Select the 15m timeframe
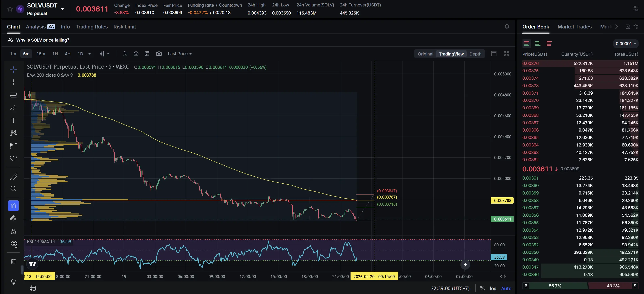Screen dimensions: 644x294 41,54
